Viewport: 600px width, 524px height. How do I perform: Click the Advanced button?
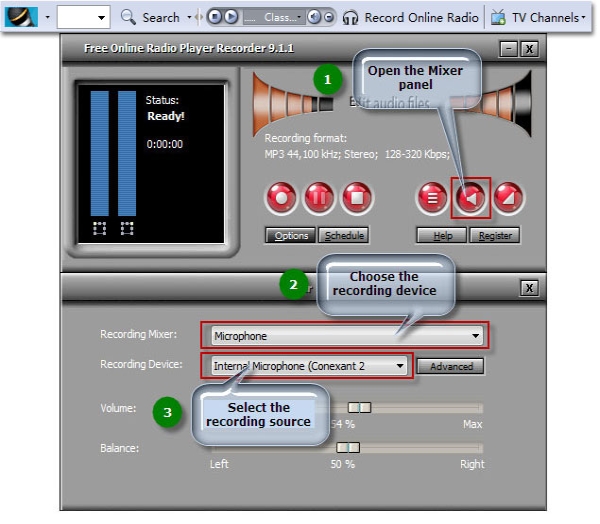point(451,366)
